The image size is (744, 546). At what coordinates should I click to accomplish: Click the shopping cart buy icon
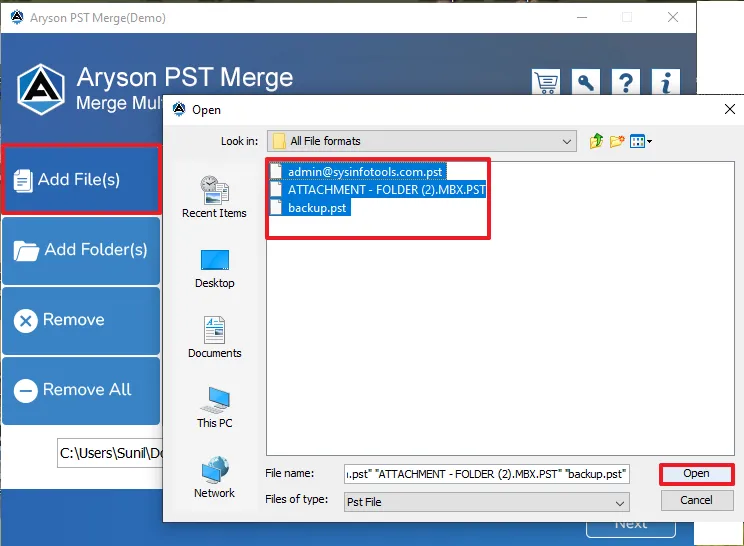pyautogui.click(x=546, y=82)
